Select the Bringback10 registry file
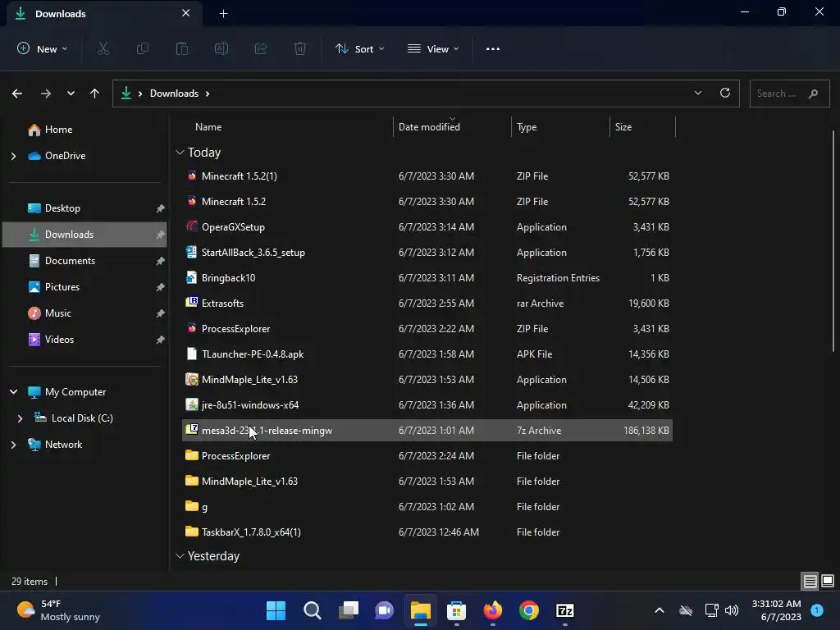This screenshot has width=840, height=630. [x=427, y=278]
